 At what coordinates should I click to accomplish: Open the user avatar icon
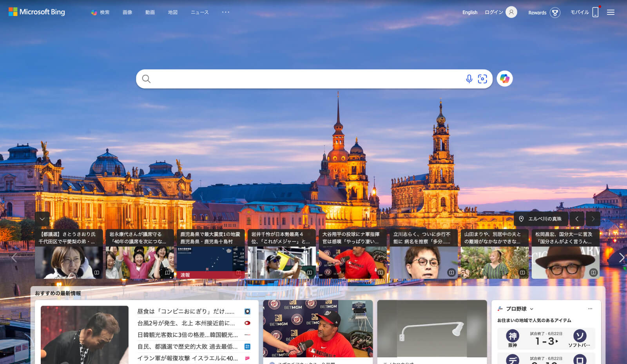click(x=511, y=12)
